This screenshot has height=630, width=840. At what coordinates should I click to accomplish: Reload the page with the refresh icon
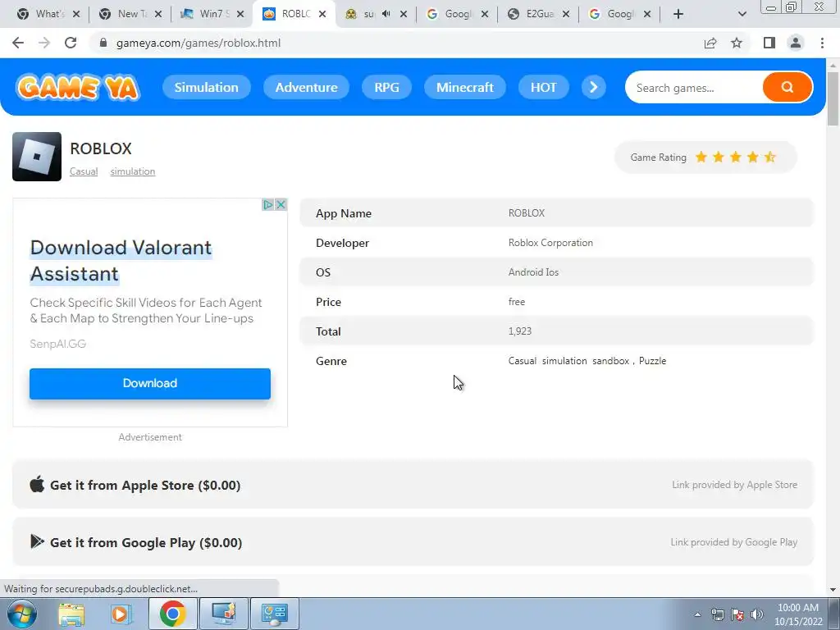coord(71,43)
